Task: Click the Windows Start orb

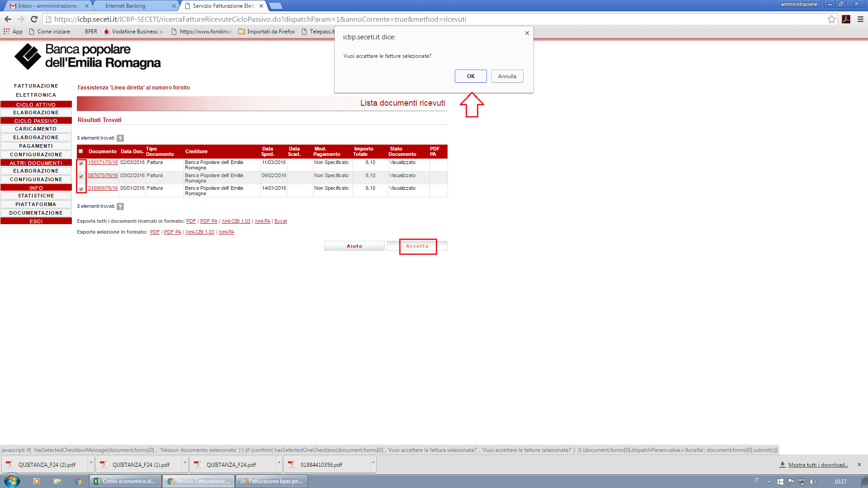Action: point(12,481)
